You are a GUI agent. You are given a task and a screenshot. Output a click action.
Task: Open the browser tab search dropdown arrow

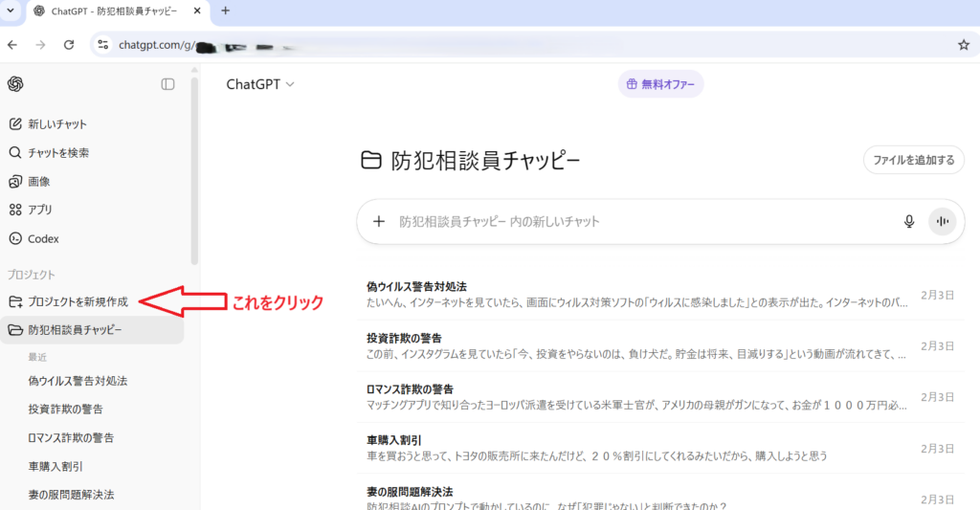tap(11, 11)
